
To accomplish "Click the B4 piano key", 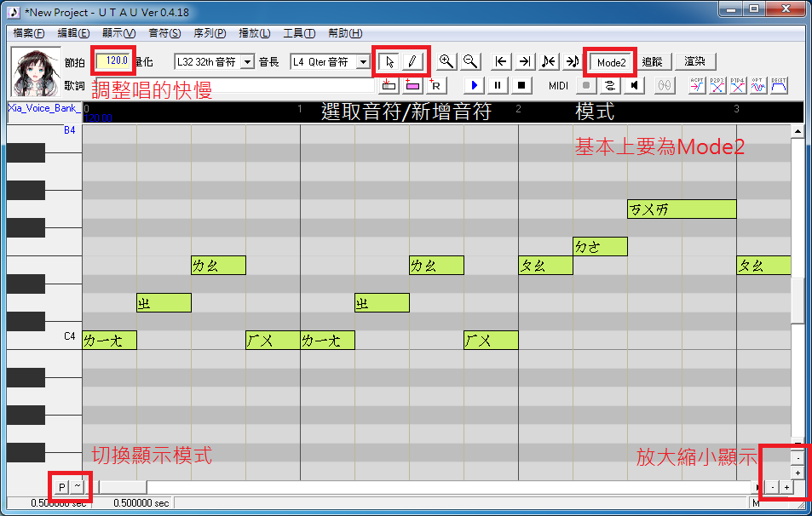I will point(44,135).
